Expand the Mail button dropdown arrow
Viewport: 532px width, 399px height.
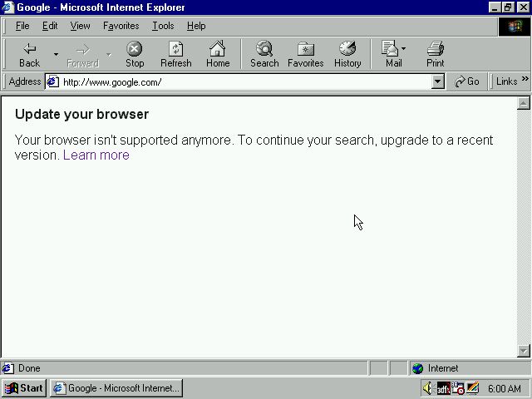[403, 48]
